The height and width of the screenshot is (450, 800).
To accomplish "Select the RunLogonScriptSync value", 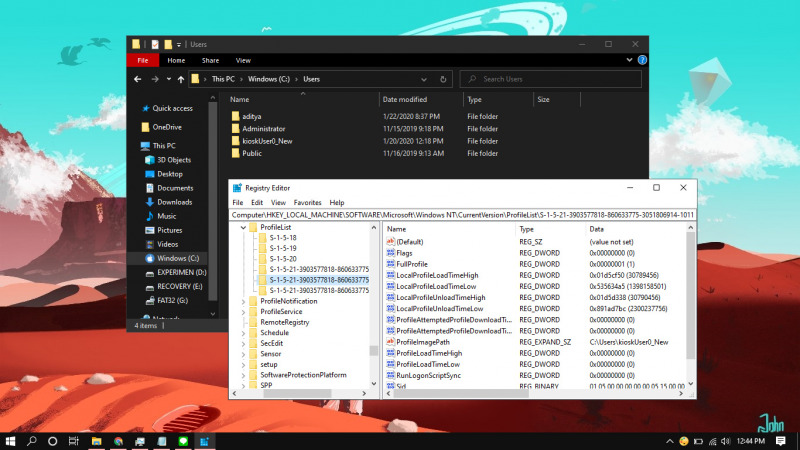I will 429,376.
